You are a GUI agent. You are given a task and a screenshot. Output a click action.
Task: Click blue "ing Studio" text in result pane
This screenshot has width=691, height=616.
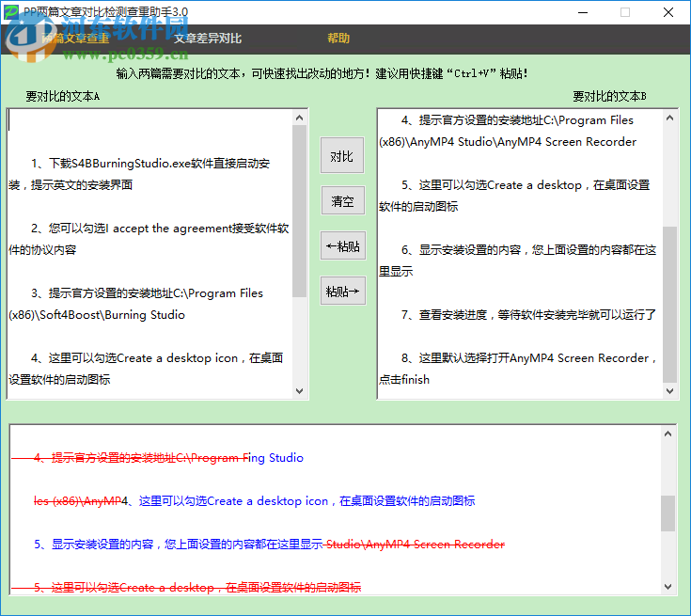tap(275, 458)
